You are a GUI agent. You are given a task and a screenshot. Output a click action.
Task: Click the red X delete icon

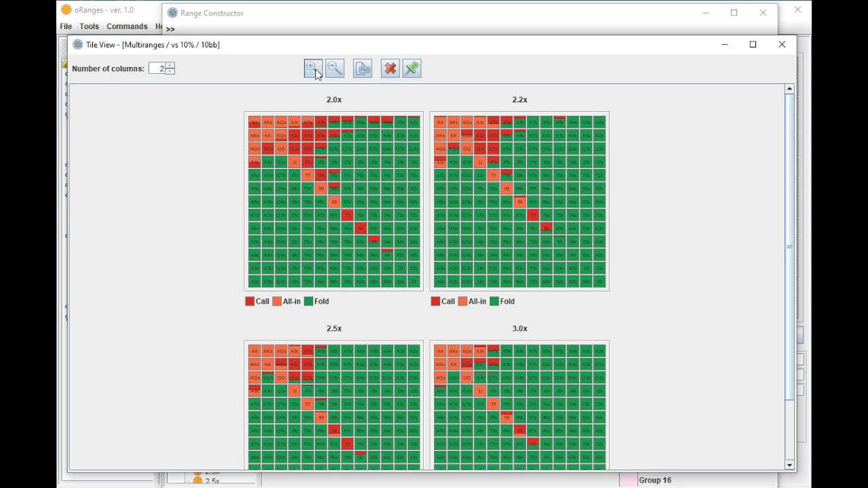coord(390,68)
